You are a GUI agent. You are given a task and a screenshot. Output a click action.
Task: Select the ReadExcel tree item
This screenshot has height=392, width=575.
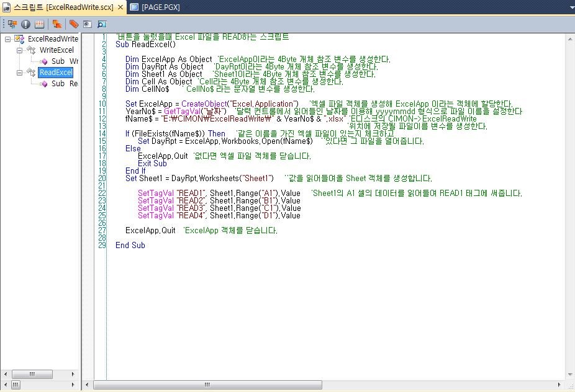(56, 73)
